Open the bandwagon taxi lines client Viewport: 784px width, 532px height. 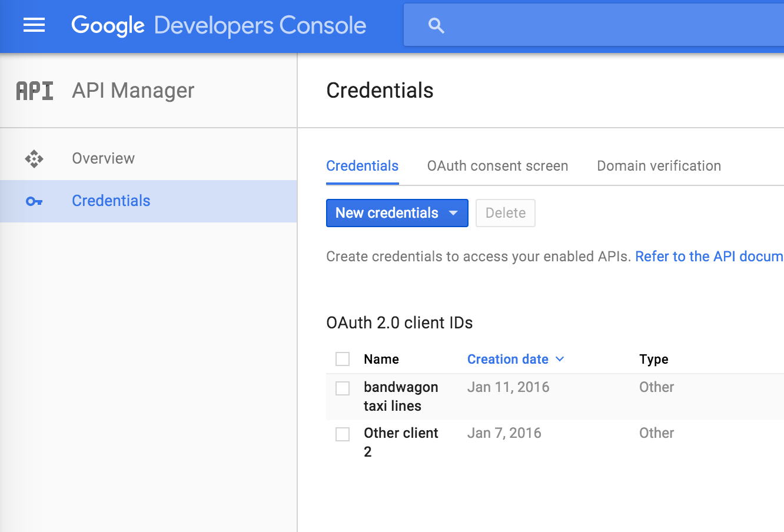point(401,397)
